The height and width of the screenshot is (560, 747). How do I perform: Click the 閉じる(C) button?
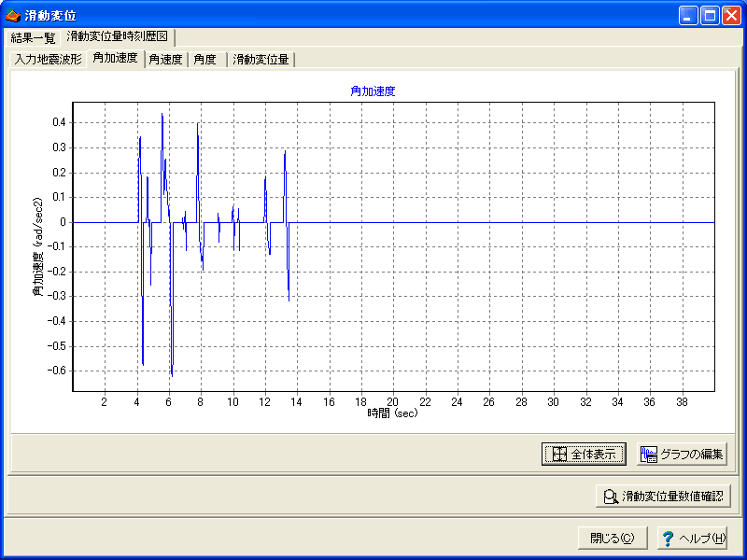coord(613,539)
